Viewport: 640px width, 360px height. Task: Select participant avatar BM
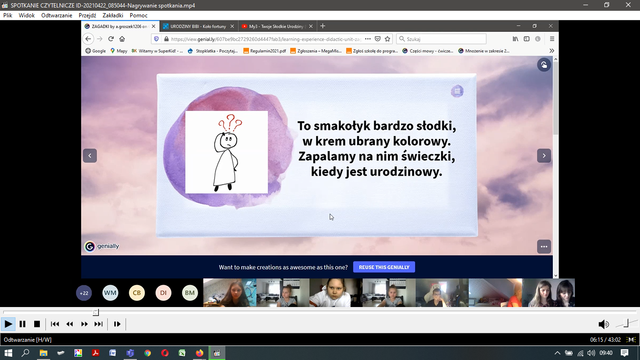point(190,293)
